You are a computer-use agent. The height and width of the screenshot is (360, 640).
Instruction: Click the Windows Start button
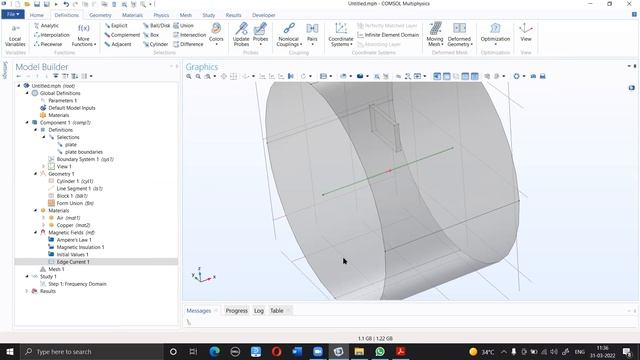pyautogui.click(x=10, y=351)
